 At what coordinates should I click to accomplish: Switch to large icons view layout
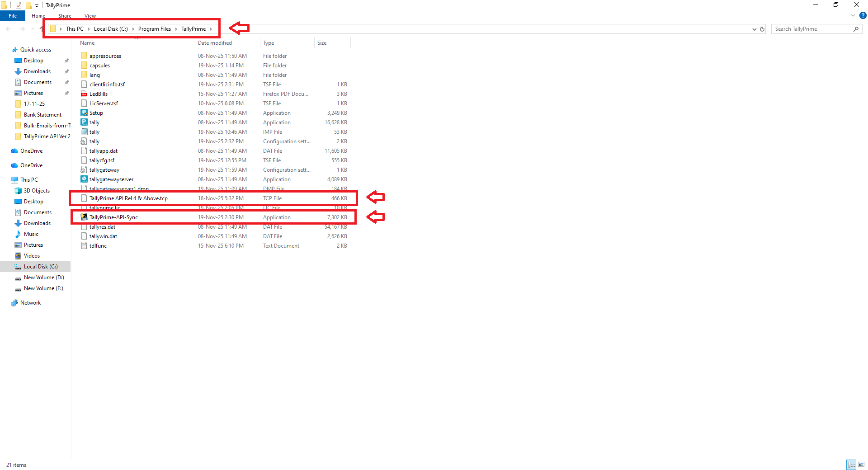(861, 465)
